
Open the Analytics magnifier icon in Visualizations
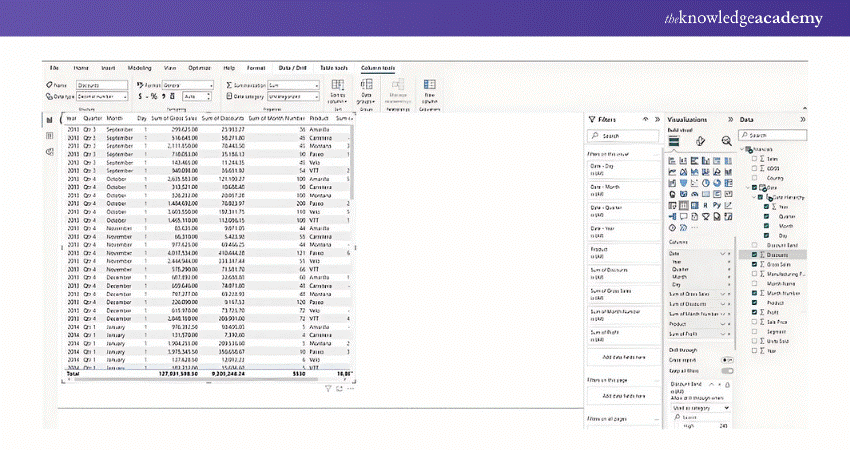726,141
